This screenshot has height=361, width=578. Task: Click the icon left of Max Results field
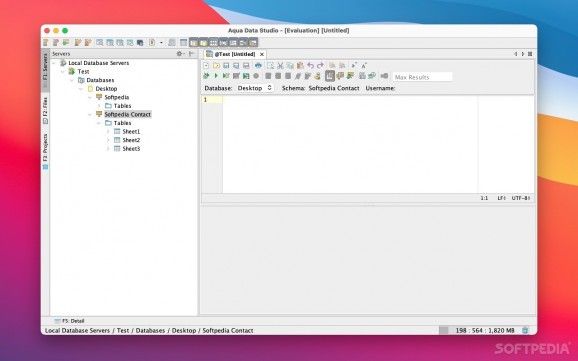tap(384, 76)
